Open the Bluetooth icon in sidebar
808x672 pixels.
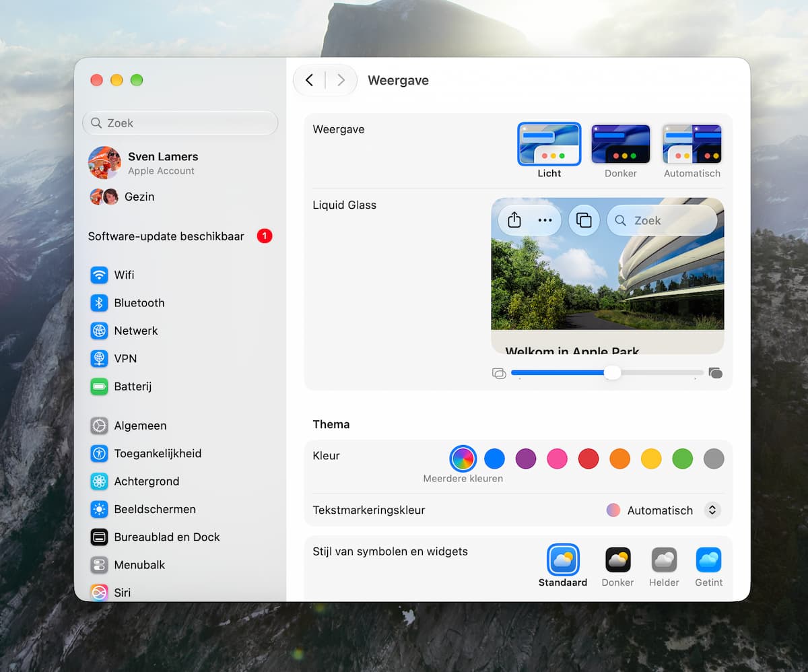[x=99, y=303]
